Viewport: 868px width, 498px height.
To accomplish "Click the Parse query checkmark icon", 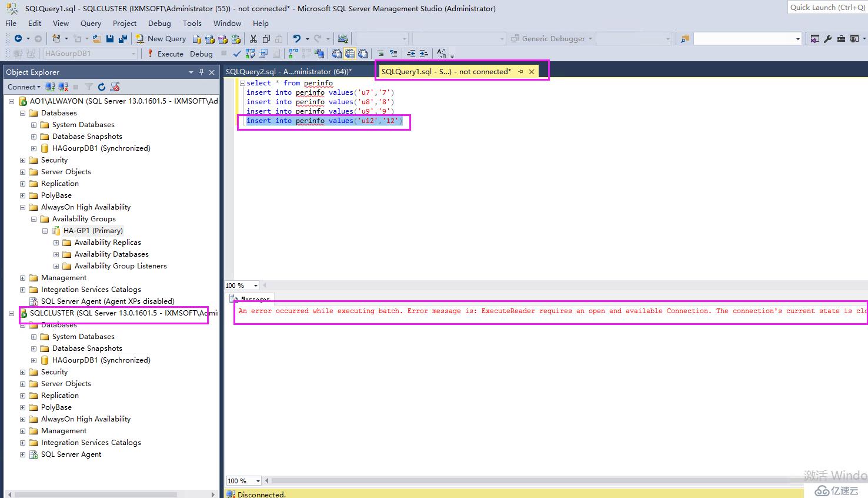I will (237, 54).
